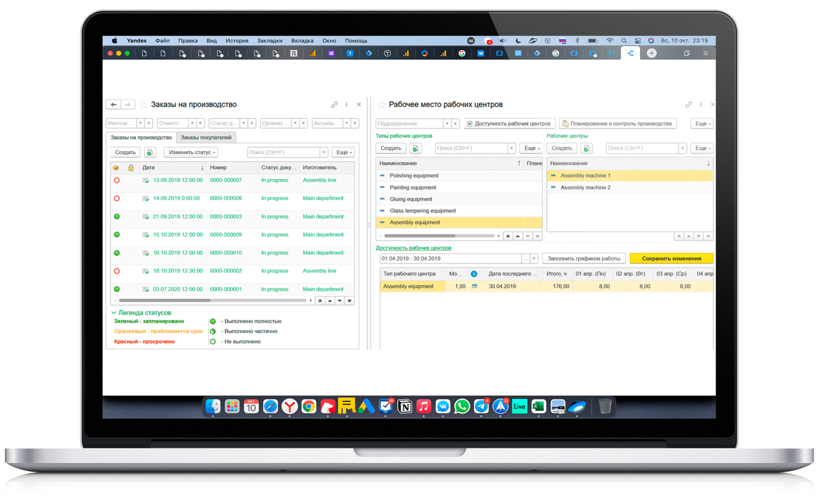Screen dimensions: 818x504
Task: Click horizontal scrollbar of the orders list
Action: 165,301
